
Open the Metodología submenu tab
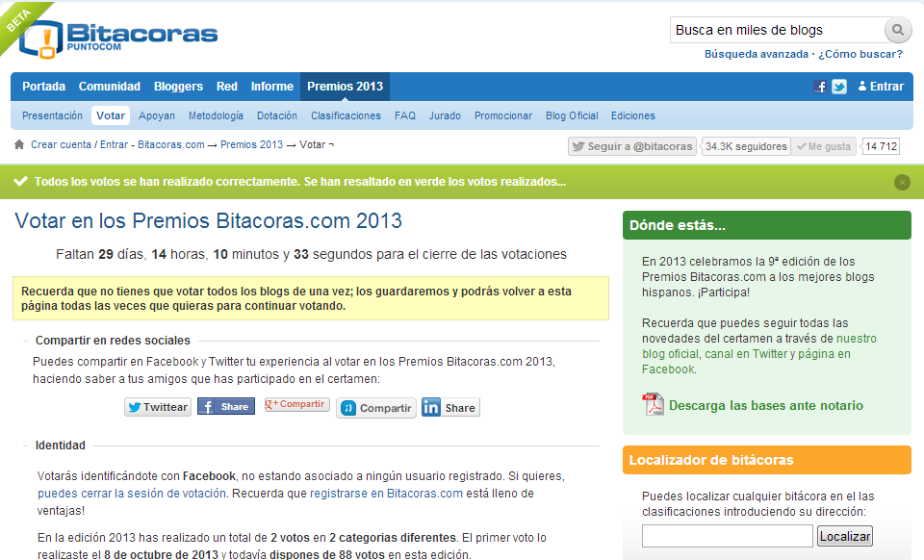216,116
